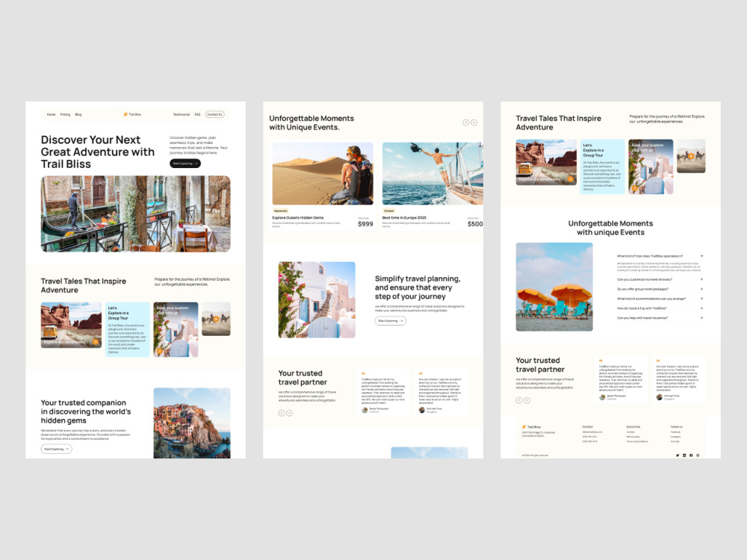Click the footer email address under Contact
This screenshot has width=747, height=560.
592,432
